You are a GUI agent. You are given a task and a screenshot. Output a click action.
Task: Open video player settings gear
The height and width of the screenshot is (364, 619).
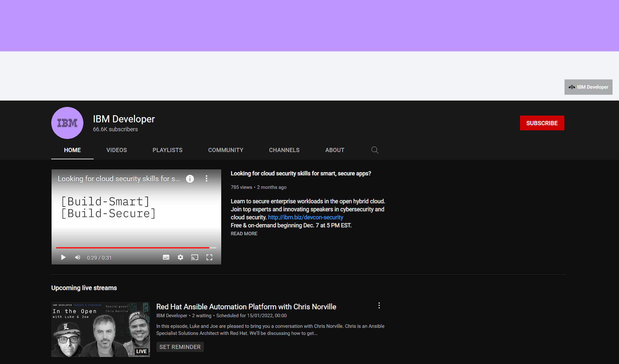[x=180, y=257]
